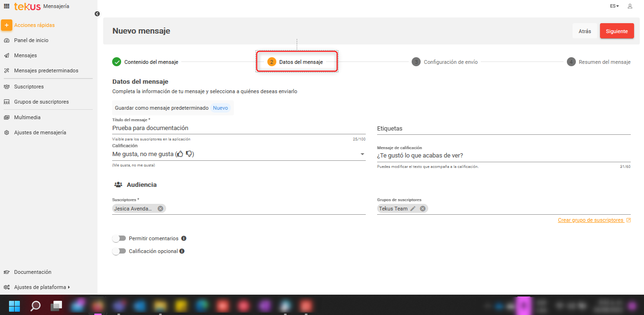Open Windows search from the taskbar
644x315 pixels.
tap(35, 306)
